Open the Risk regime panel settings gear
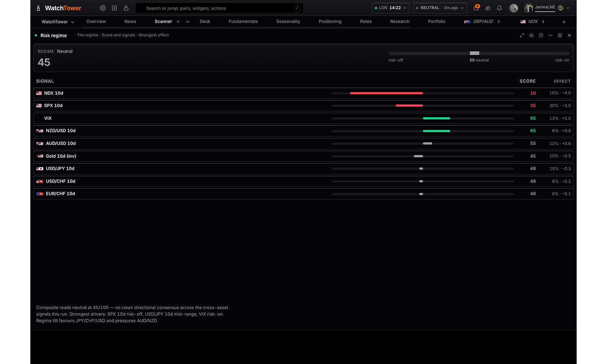 click(560, 36)
